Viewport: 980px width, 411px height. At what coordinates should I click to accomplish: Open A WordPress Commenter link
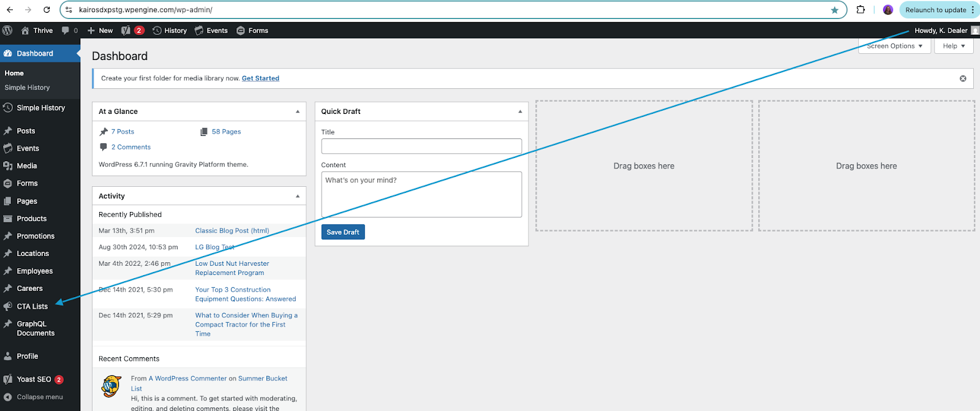point(187,379)
